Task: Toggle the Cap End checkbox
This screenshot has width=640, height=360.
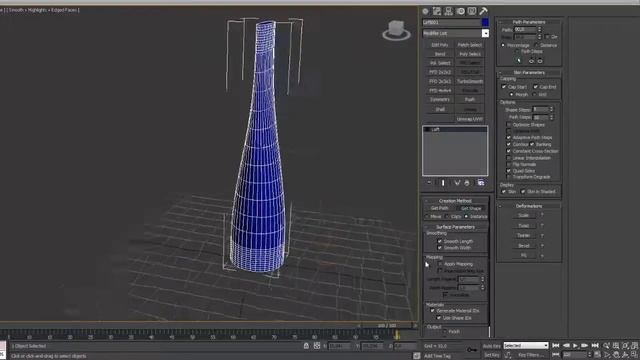Action: click(x=536, y=87)
